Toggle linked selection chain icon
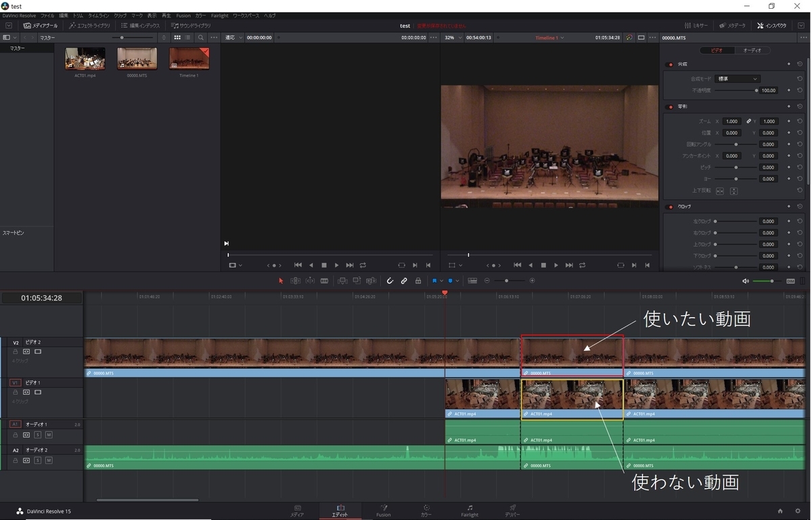The image size is (812, 520). point(404,280)
